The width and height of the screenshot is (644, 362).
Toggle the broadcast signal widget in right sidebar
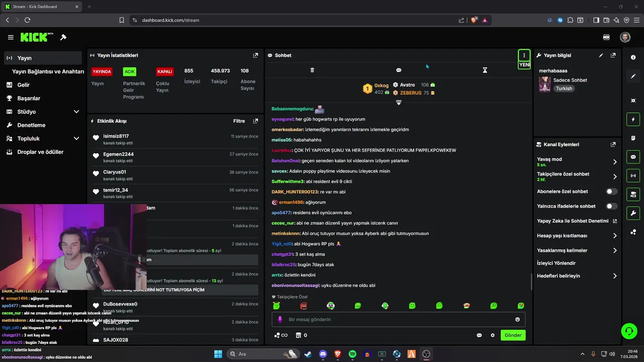point(633,175)
